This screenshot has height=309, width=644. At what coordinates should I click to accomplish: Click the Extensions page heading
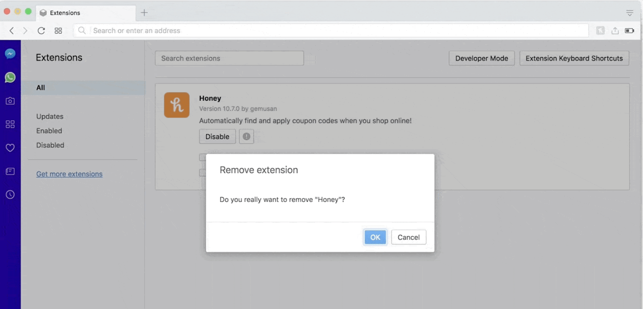click(59, 58)
